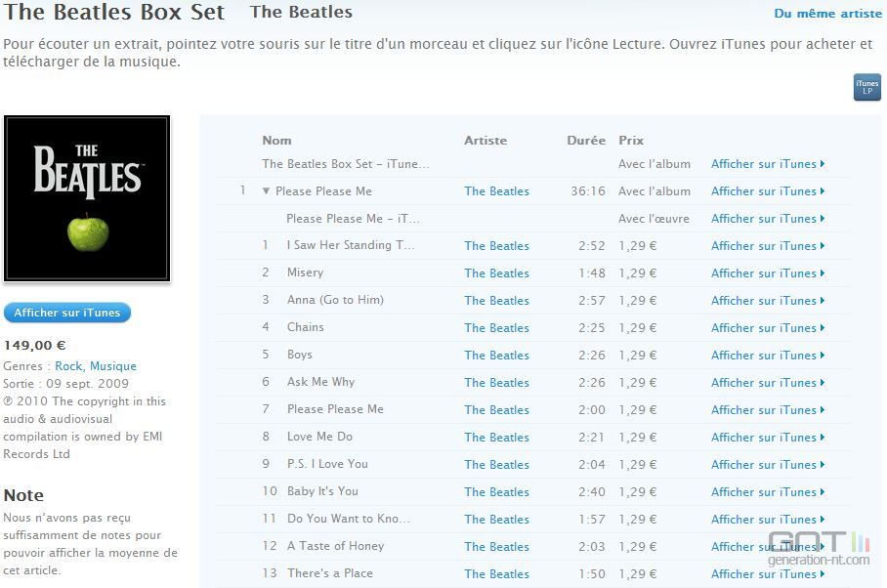Screen dimensions: 887x588
Task: Click the Durée column header
Action: click(x=586, y=141)
